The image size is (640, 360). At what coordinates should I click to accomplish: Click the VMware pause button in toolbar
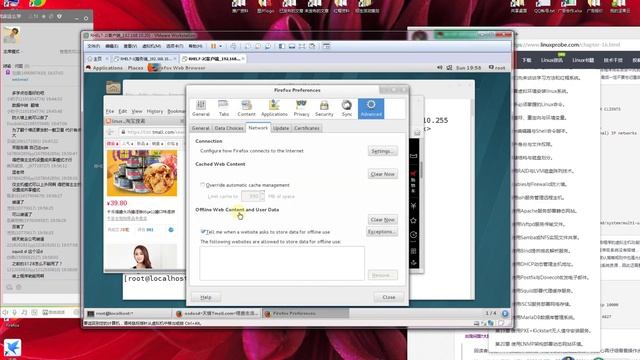click(213, 46)
